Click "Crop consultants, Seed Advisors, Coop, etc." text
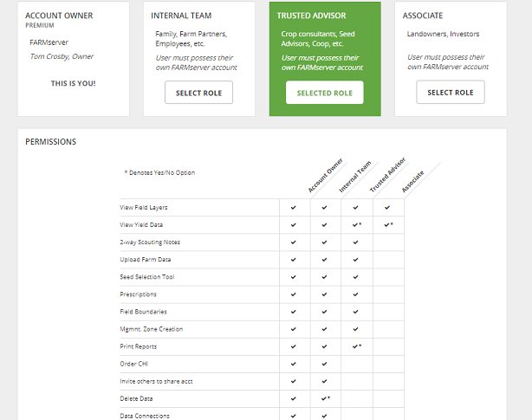 [318, 39]
